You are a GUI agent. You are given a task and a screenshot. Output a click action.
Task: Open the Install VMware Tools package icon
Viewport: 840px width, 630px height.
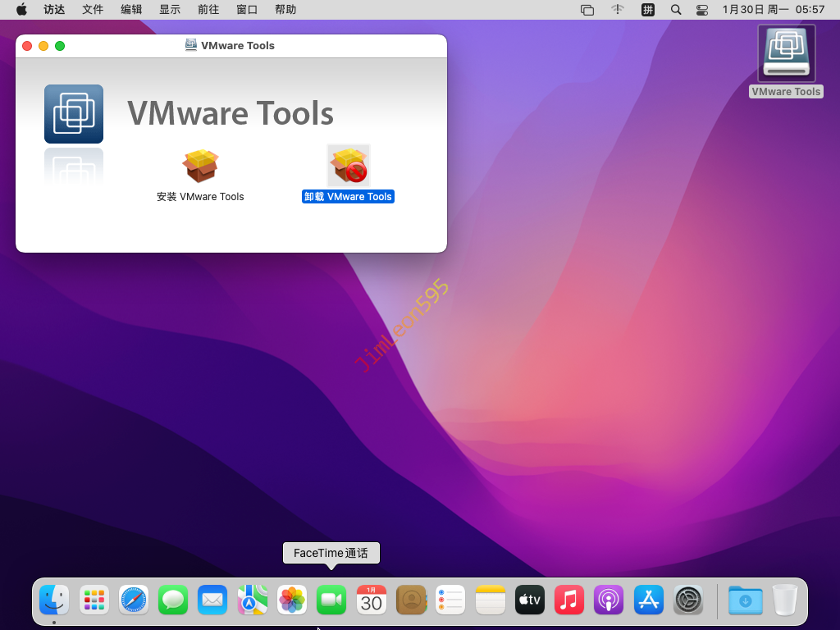coord(200,167)
